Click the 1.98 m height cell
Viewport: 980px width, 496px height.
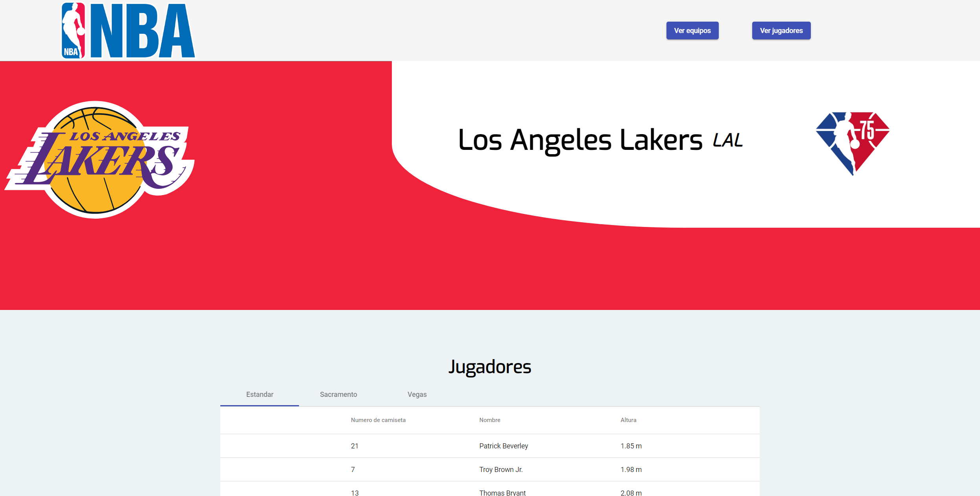point(631,470)
